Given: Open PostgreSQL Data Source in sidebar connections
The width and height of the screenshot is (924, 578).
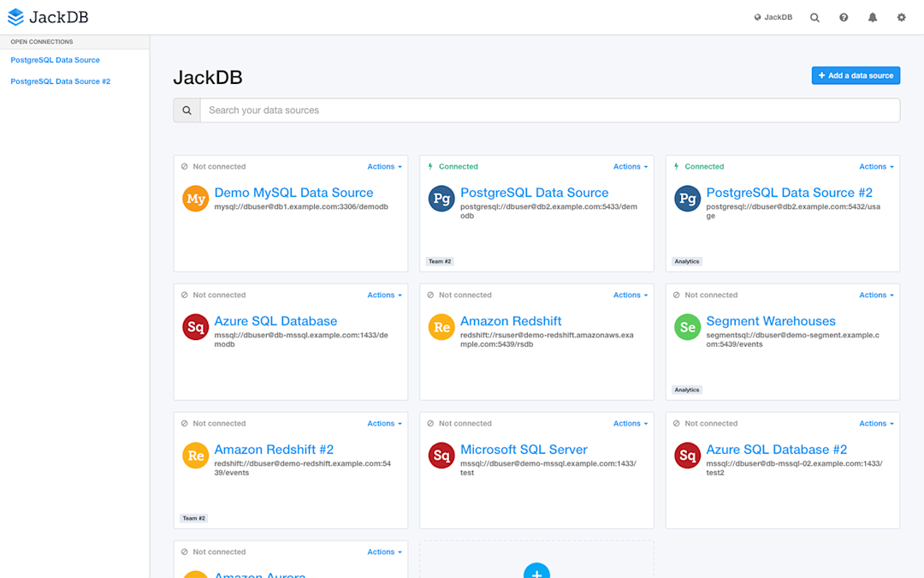Looking at the screenshot, I should click(x=55, y=60).
